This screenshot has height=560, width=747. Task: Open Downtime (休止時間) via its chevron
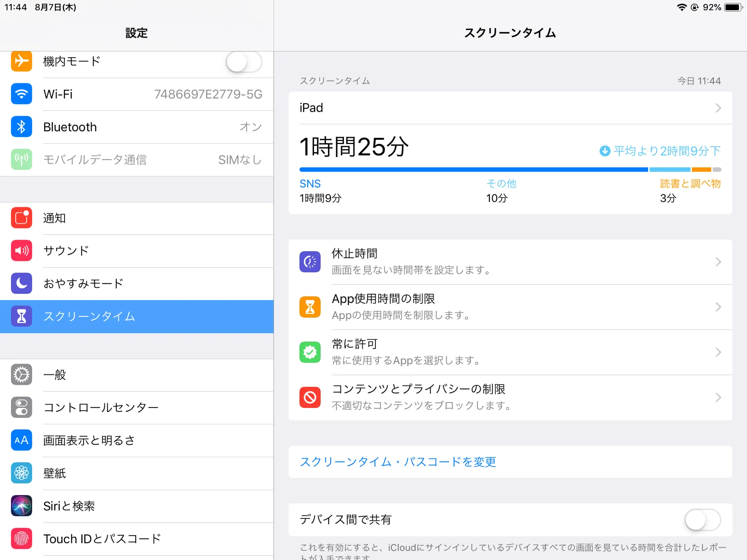(718, 262)
